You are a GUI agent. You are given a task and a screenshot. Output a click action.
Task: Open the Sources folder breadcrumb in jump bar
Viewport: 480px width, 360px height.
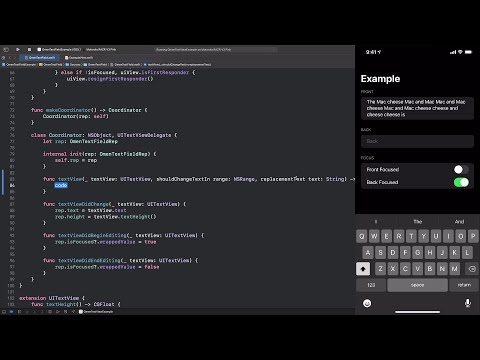point(73,64)
